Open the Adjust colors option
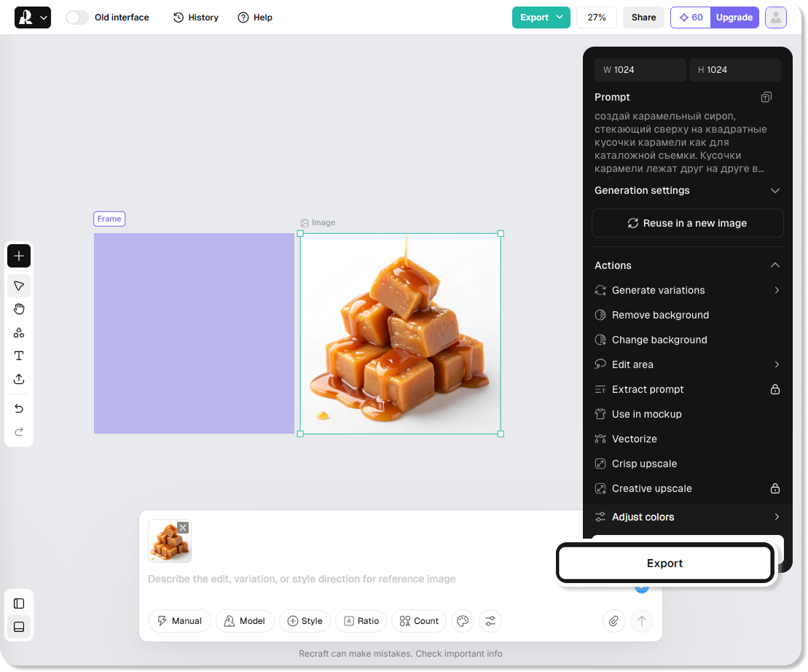 [x=643, y=517]
